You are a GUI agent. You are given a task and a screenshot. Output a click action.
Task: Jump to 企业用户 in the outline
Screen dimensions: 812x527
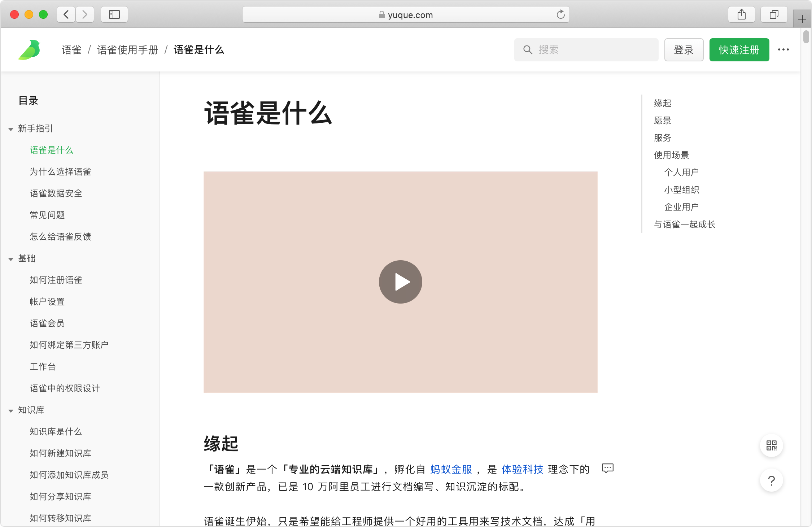(x=681, y=207)
